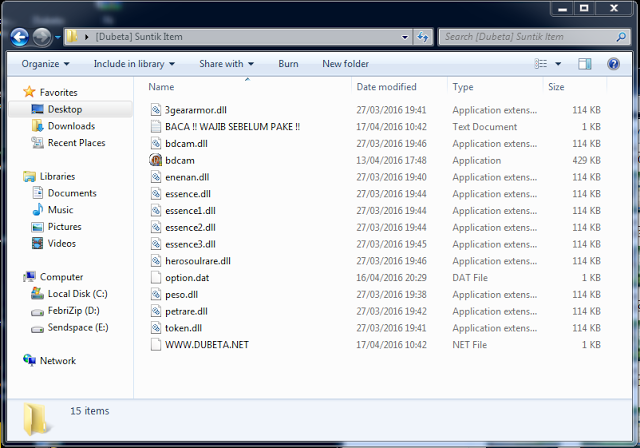Select the enenan.dll file icon
The width and height of the screenshot is (640, 448).
156,177
